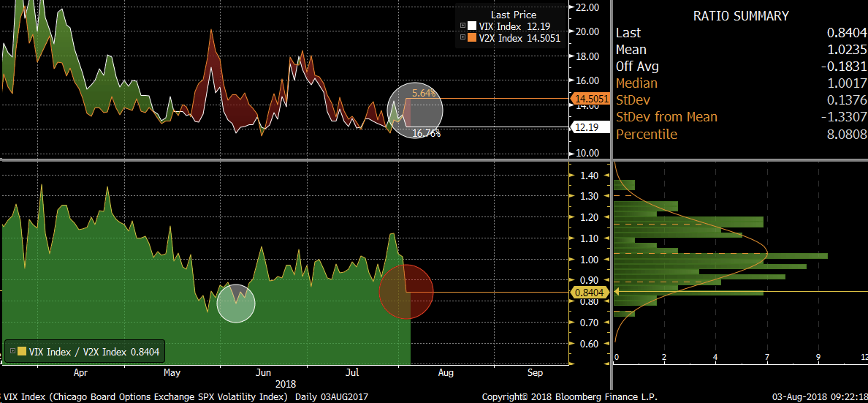
Task: Expand the V2X Index legend entry
Action: click(x=462, y=38)
